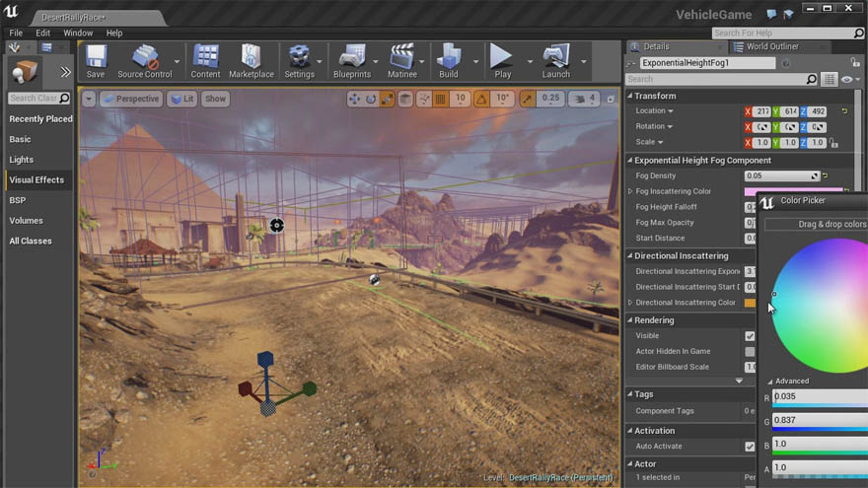
Task: Open the Edit menu
Action: 42,34
